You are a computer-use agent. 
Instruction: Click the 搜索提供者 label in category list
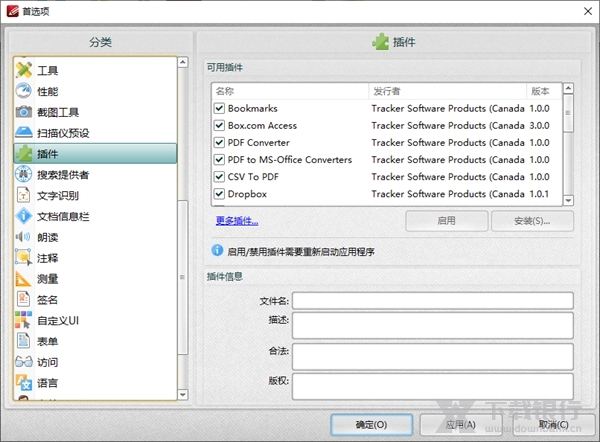pos(63,175)
